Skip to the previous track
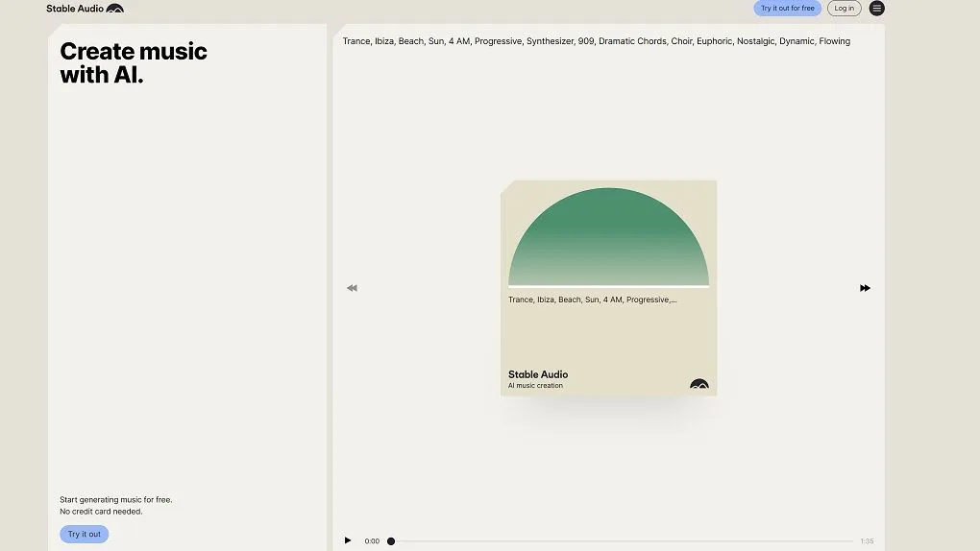980x551 pixels. (x=352, y=288)
